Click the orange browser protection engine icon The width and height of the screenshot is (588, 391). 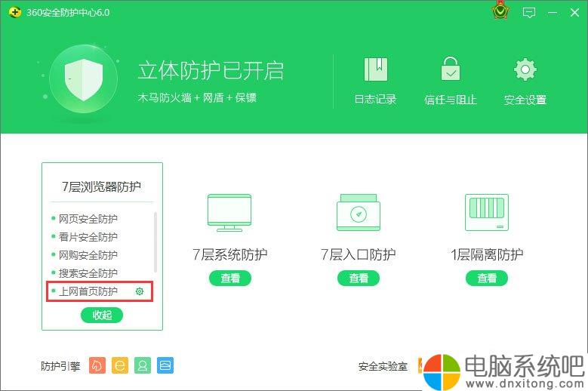[x=119, y=365]
